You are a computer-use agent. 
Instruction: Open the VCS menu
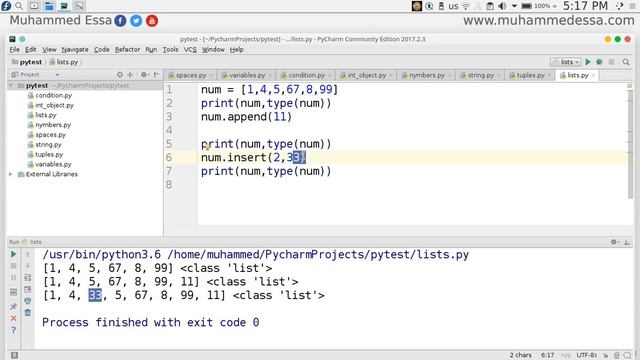(x=190, y=49)
